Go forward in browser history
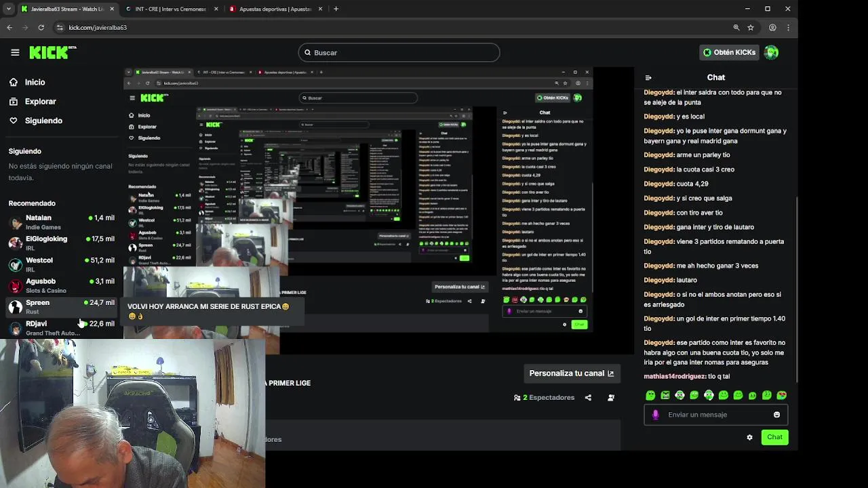The height and width of the screenshot is (488, 868). (x=25, y=28)
